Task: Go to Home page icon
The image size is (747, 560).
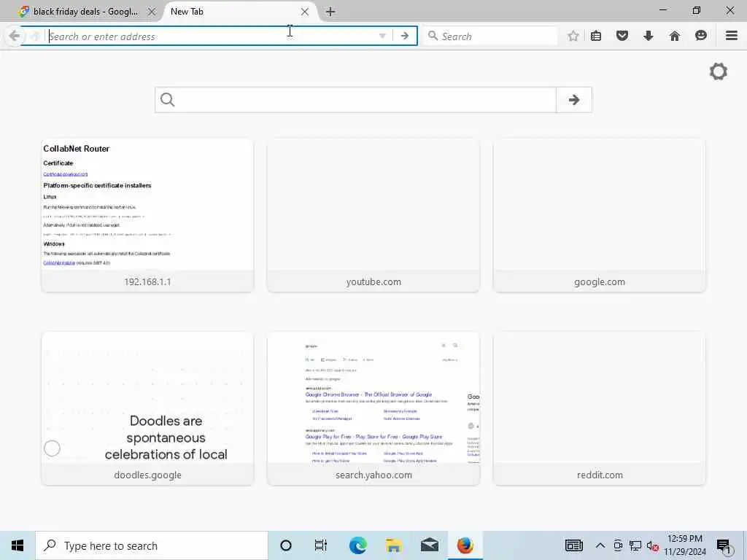Action: tap(675, 36)
